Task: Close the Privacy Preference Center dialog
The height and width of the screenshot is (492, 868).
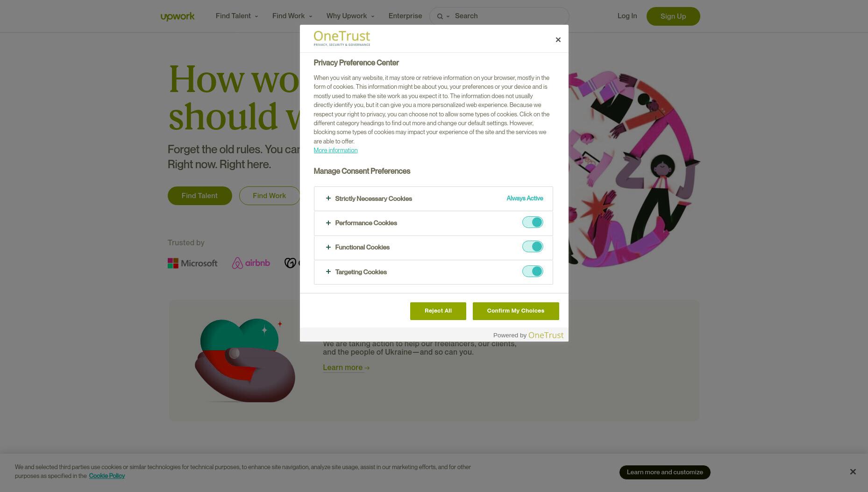Action: [x=558, y=40]
